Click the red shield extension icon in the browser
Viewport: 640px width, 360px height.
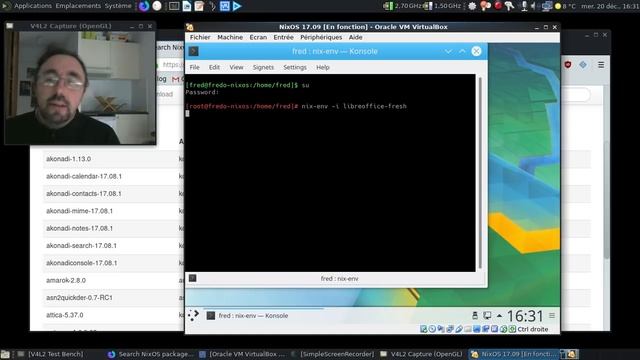tap(568, 64)
